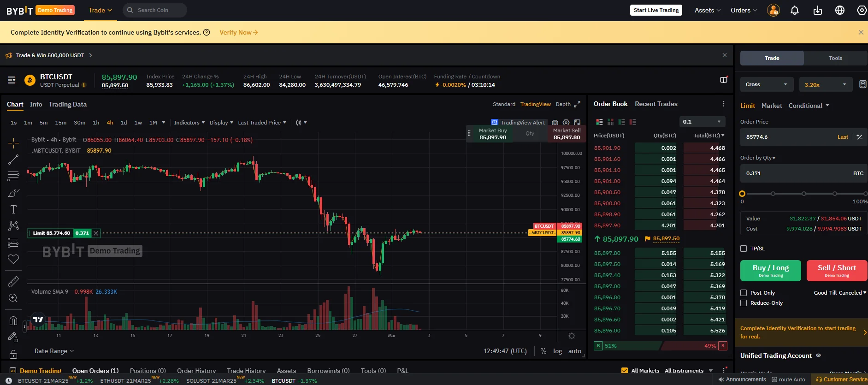868x385 pixels.
Task: Toggle magnet mode for drawings
Action: coord(13,320)
